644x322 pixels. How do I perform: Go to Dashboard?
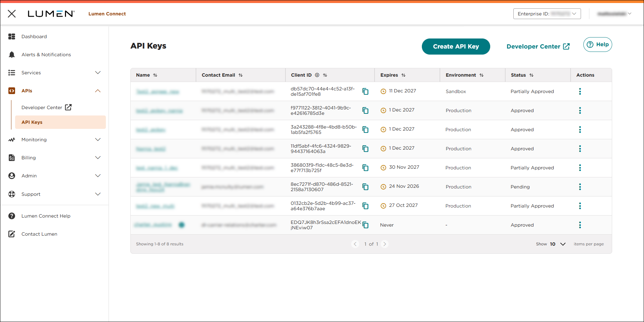(34, 36)
